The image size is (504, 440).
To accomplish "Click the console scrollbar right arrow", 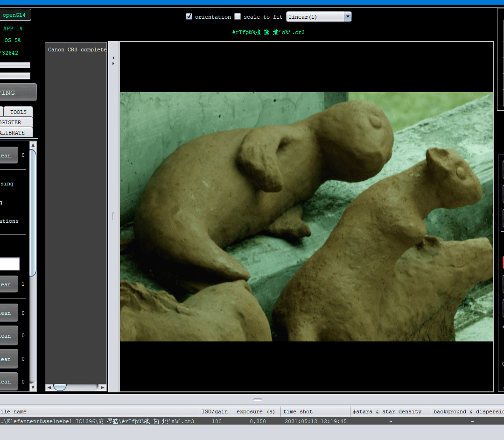I will click(102, 387).
